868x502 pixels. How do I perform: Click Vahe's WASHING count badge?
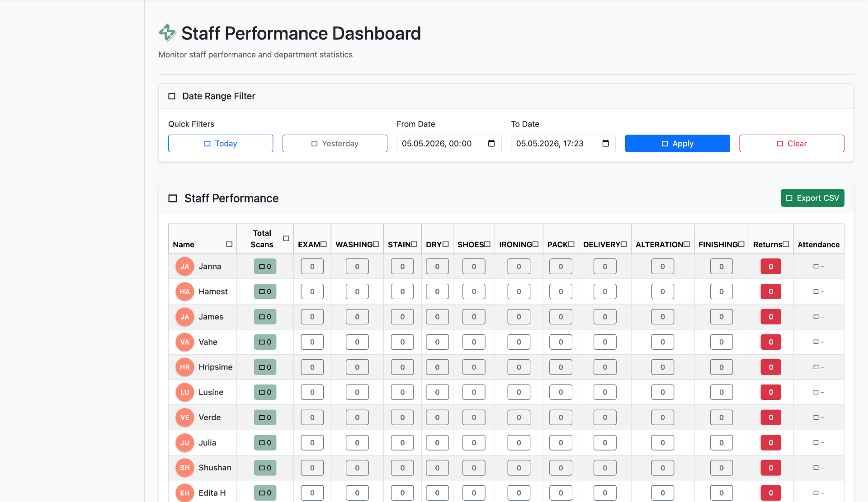tap(357, 342)
